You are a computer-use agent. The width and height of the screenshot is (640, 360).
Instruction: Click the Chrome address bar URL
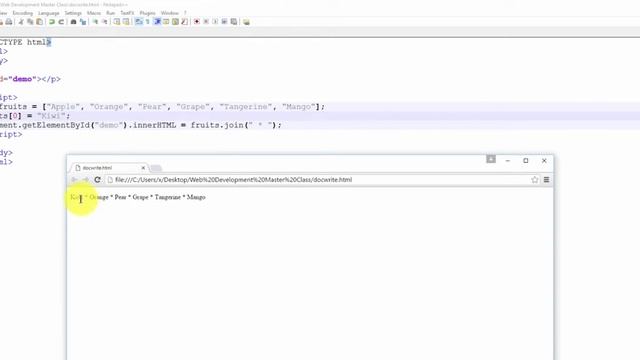click(233, 180)
